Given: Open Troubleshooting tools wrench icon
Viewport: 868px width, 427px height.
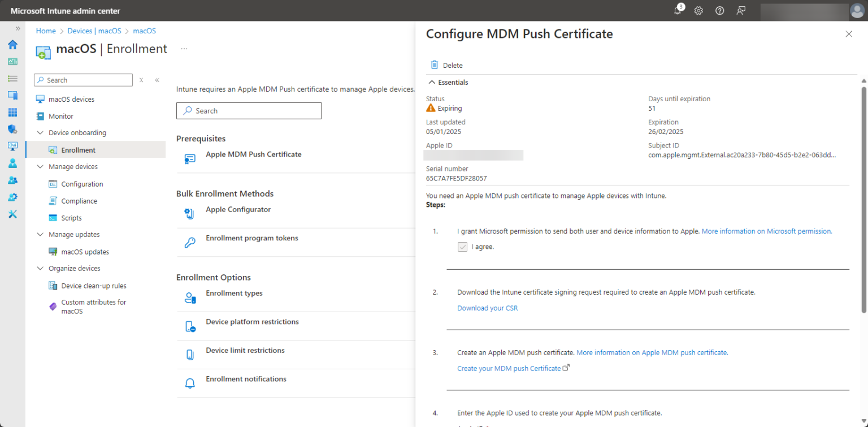Looking at the screenshot, I should 12,214.
